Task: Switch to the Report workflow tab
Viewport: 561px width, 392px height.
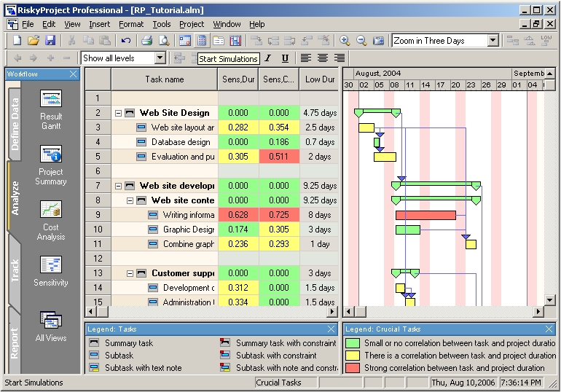Action: tap(15, 342)
